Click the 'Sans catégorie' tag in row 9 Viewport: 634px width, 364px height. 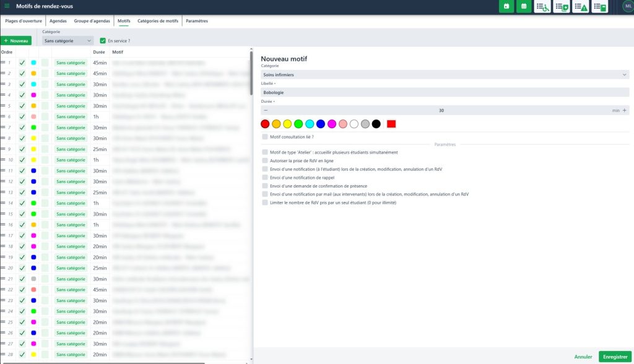[71, 149]
